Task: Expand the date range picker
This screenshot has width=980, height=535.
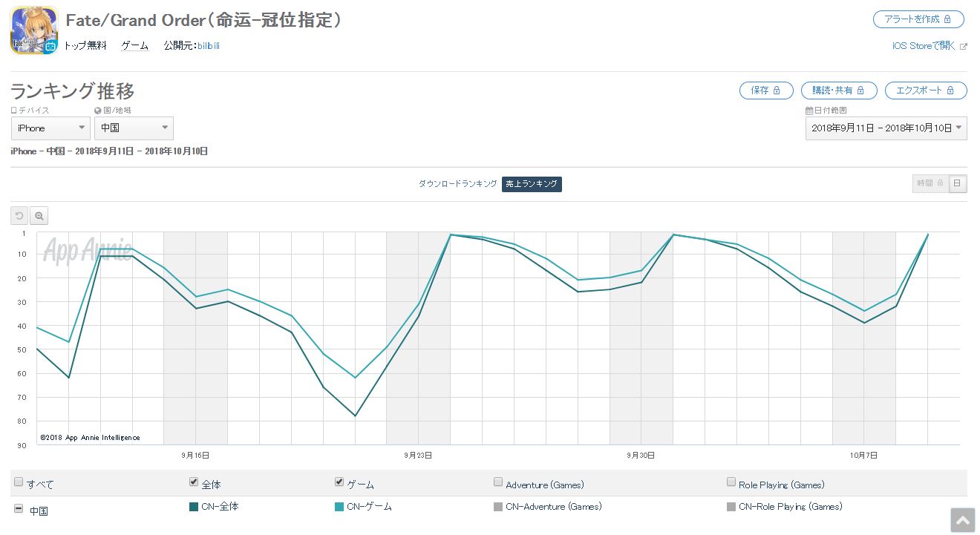Action: [886, 128]
